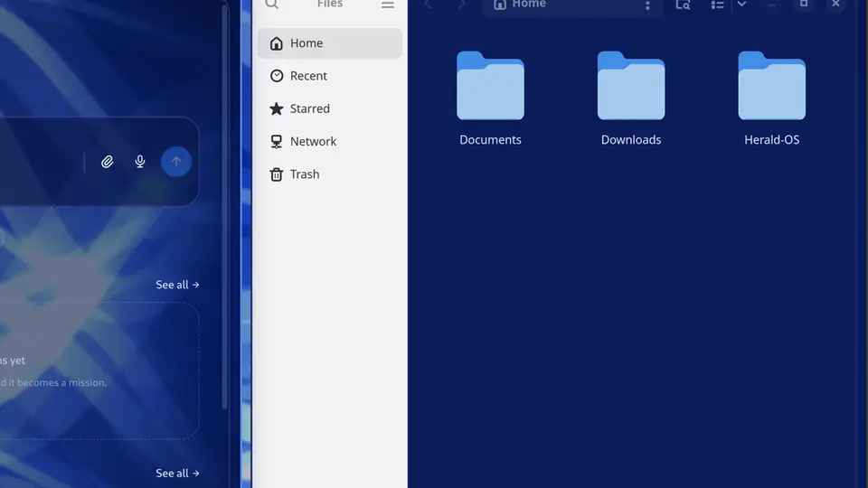Click the microphone voice input icon
Viewport: 868px width, 488px height.
pos(140,162)
